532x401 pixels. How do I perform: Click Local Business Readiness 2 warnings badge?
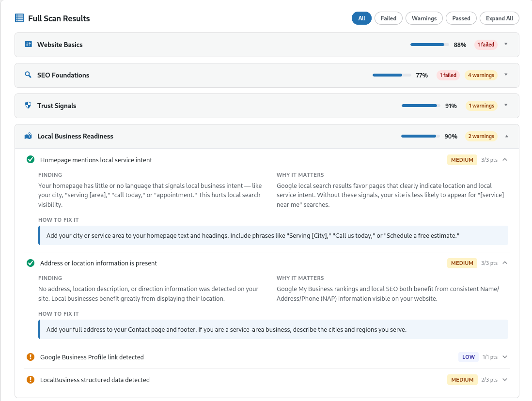point(481,136)
